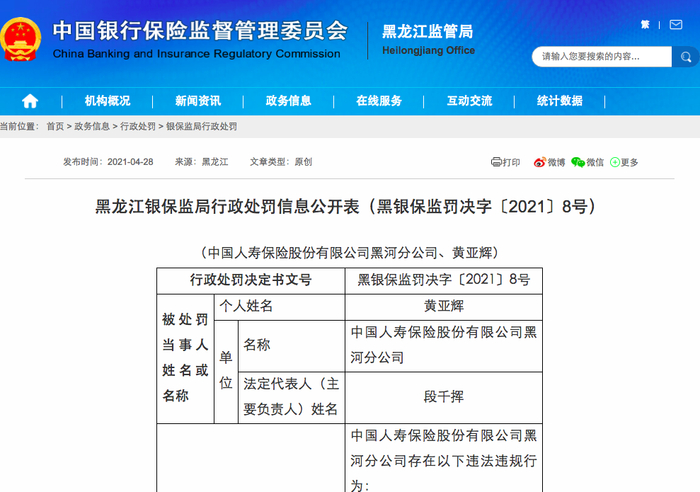Share via Weibo icon 微博
The image size is (700, 492).
pyautogui.click(x=549, y=162)
